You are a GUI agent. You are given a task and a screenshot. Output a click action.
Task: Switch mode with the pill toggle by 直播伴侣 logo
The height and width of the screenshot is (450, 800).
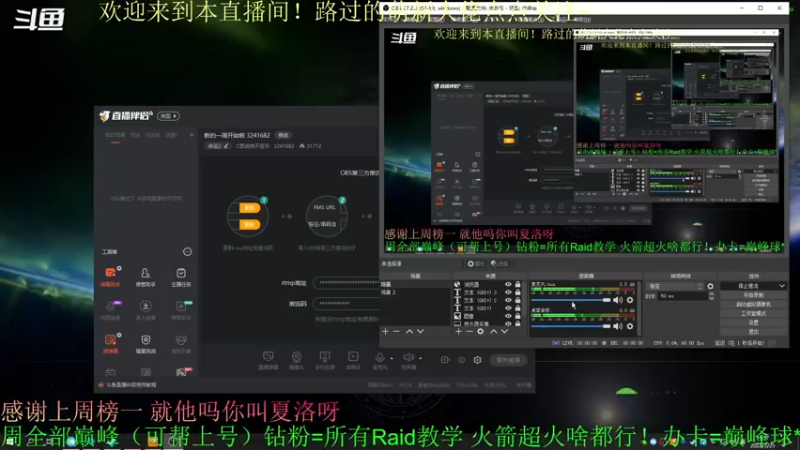168,116
